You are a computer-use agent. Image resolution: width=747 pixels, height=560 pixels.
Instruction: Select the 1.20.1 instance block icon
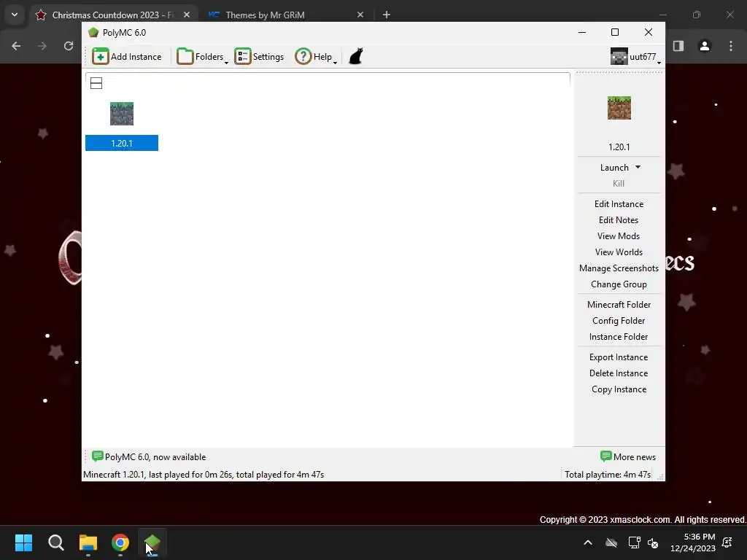click(x=122, y=114)
